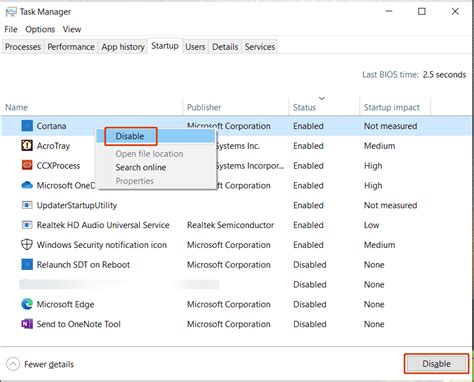This screenshot has height=382, width=474.
Task: Select the UpdaterStartupUtility entry
Action: pos(77,205)
